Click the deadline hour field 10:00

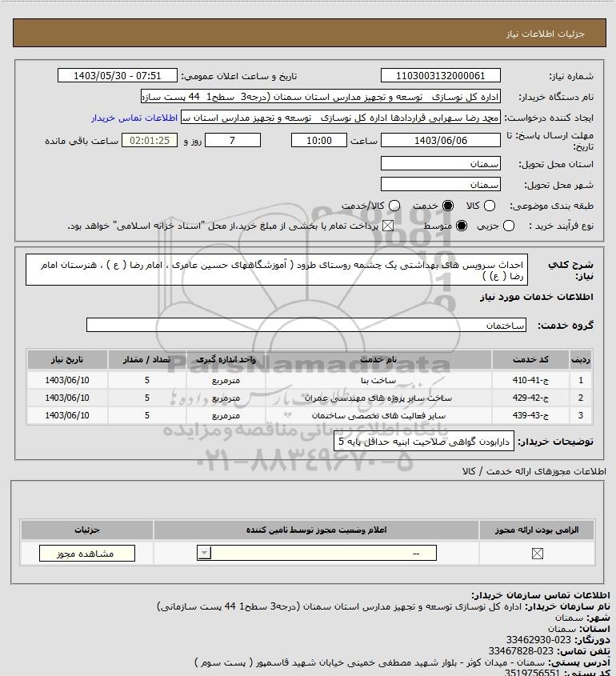pyautogui.click(x=319, y=141)
